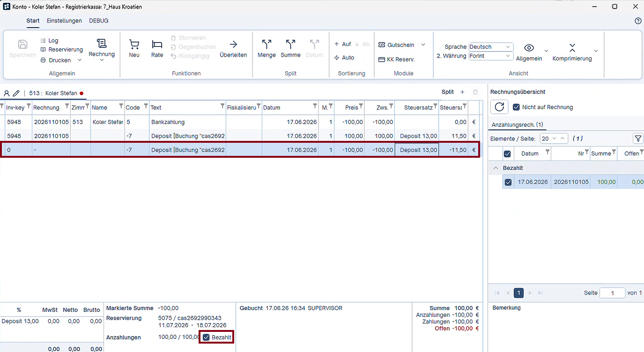Expand the Allgemein view dropdown chevron
This screenshot has height=352, width=644.
pos(546,51)
